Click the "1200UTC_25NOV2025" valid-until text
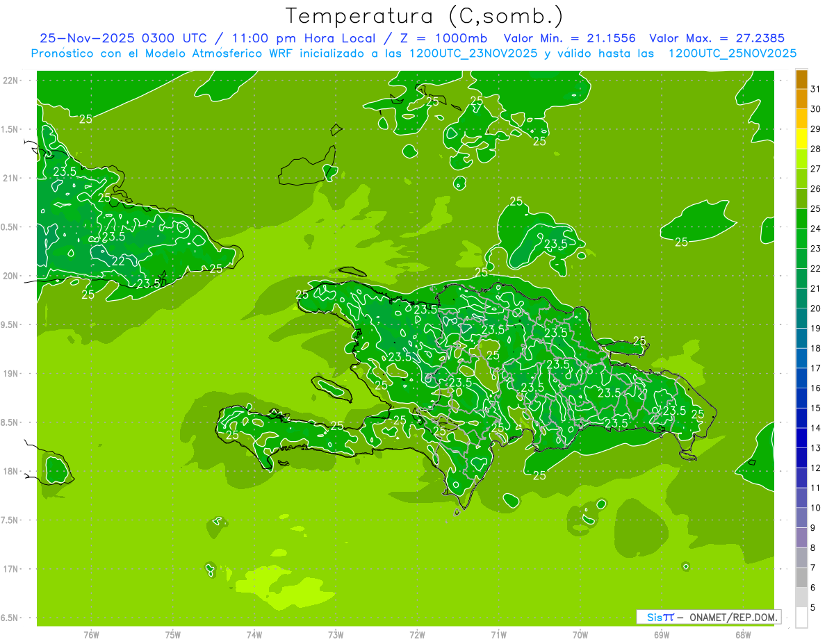The image size is (834, 644). coord(732,53)
